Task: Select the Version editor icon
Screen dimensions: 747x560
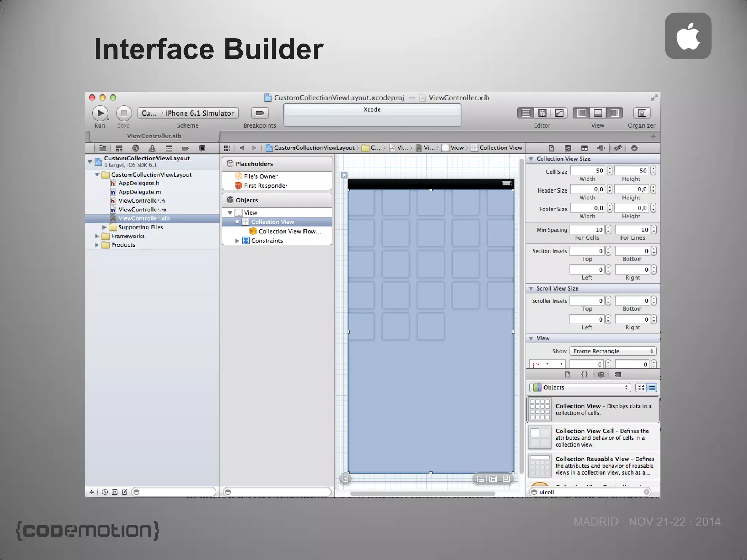Action: [559, 113]
